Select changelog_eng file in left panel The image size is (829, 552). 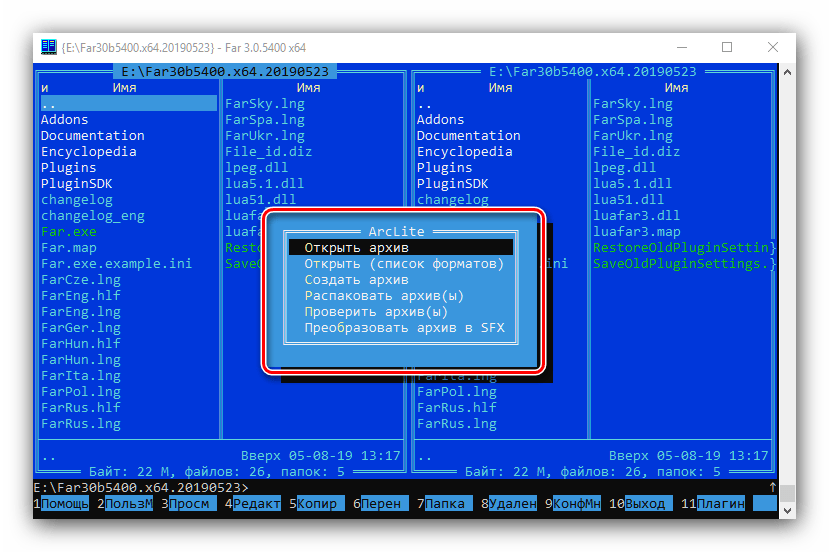pos(93,216)
